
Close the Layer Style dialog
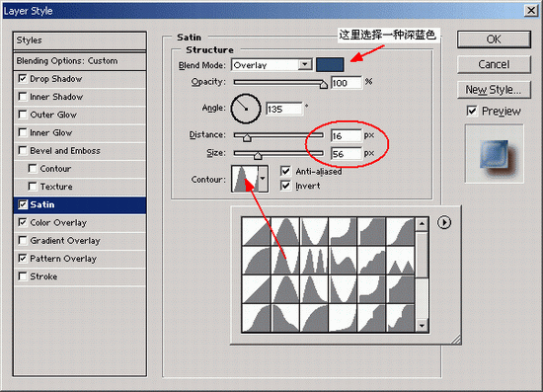(531, 11)
